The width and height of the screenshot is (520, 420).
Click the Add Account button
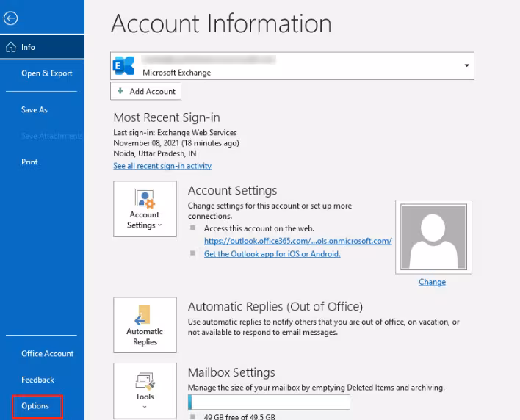(x=145, y=91)
